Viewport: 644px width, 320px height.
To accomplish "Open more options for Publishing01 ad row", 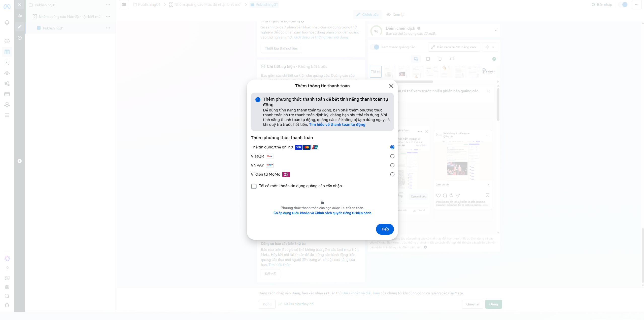I will click(108, 28).
